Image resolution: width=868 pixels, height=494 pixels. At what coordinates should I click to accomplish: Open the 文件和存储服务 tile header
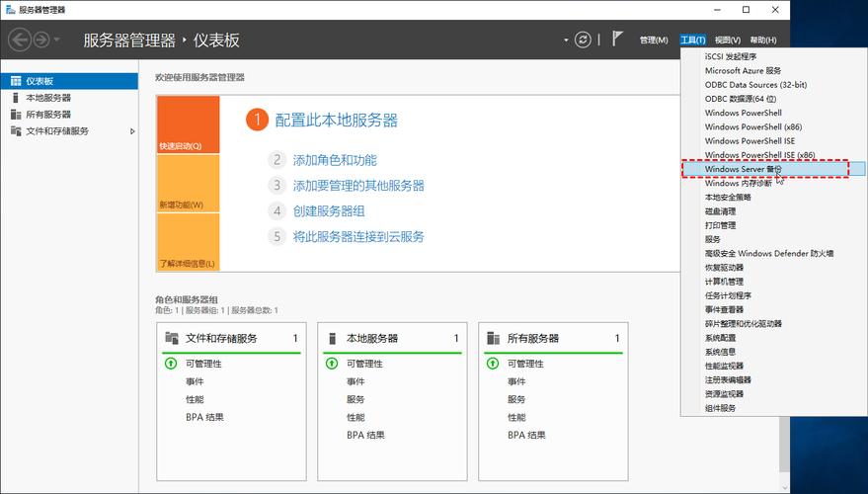pos(231,338)
